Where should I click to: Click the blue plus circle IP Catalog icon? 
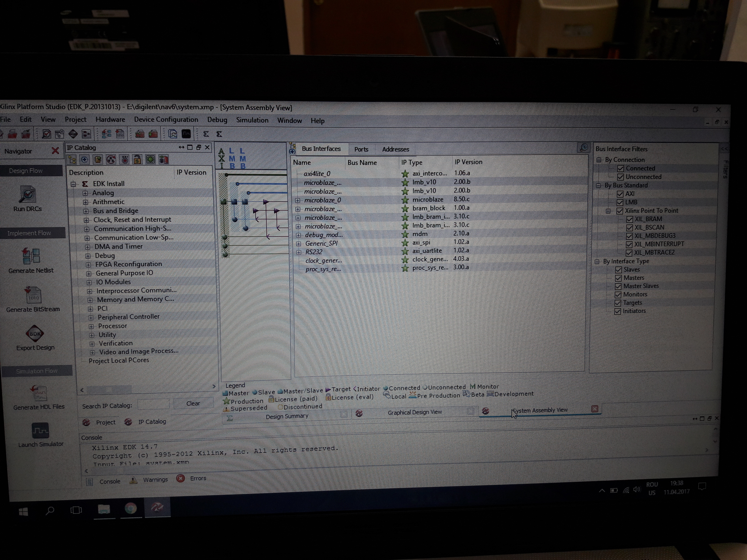click(85, 159)
